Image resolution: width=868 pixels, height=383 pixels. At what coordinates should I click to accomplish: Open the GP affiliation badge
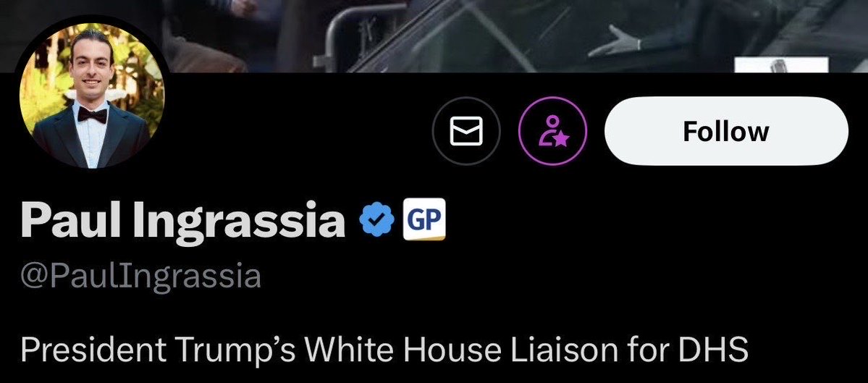[x=424, y=219]
